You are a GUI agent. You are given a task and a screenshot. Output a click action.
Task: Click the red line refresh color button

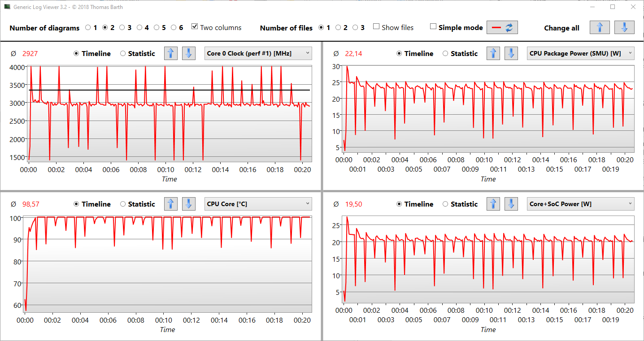502,27
